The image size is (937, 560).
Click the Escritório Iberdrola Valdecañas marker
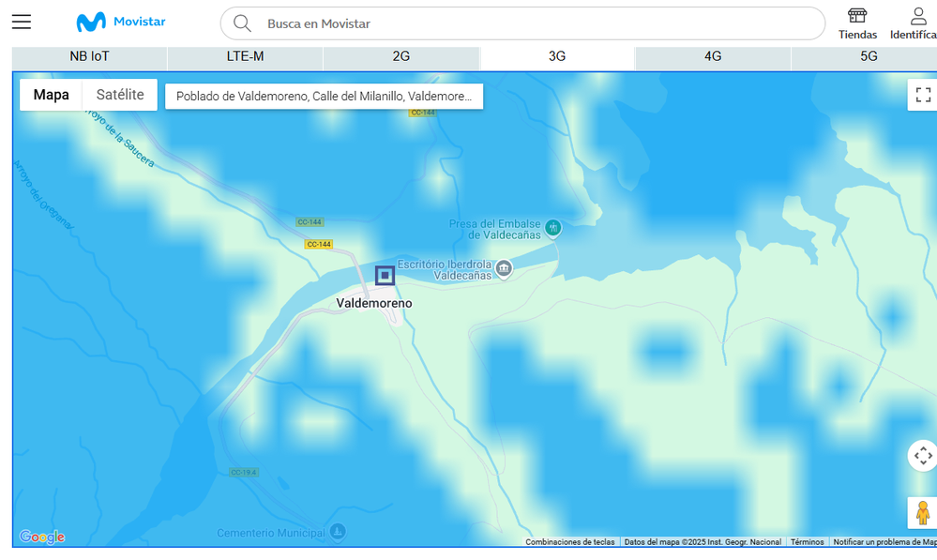[x=504, y=269]
